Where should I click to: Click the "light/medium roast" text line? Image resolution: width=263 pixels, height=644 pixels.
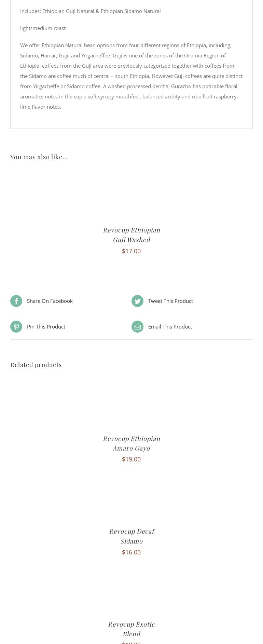point(43,28)
